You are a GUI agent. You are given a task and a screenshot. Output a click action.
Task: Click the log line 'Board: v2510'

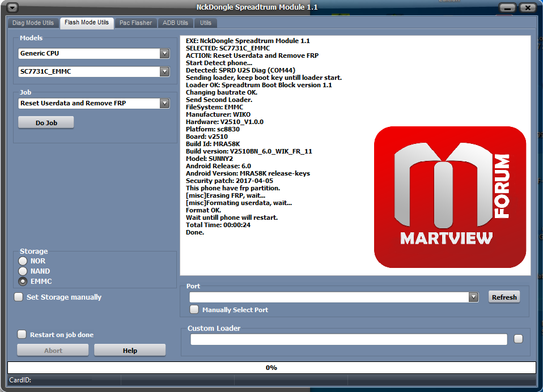pos(207,137)
